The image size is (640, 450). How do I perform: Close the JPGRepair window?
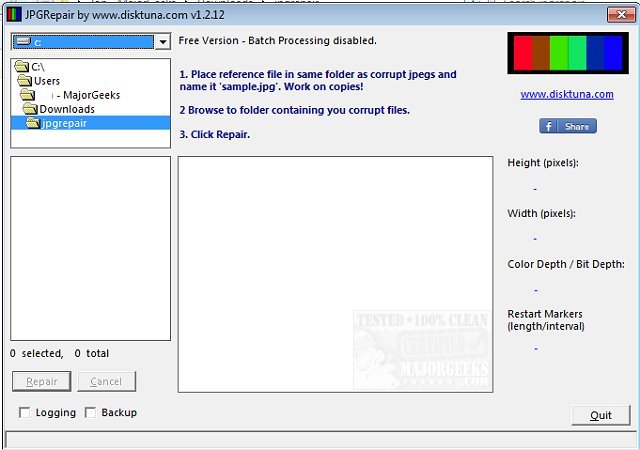click(621, 15)
